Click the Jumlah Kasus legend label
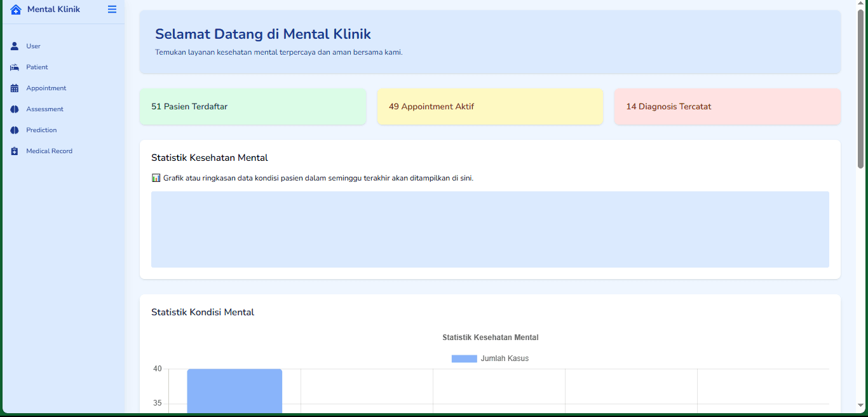This screenshot has width=868, height=417. point(504,358)
